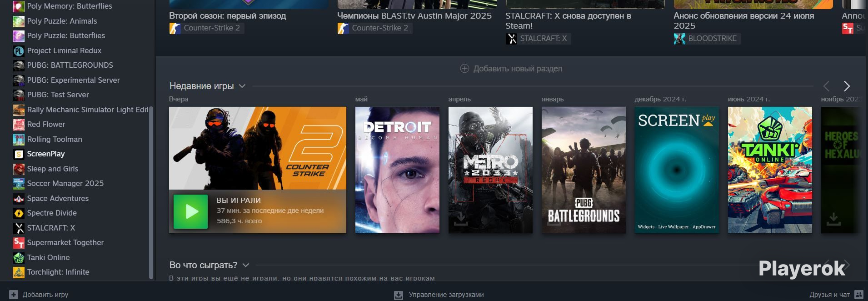Click Добавить новый раздел button
Screen dimensions: 868x301
tap(511, 69)
